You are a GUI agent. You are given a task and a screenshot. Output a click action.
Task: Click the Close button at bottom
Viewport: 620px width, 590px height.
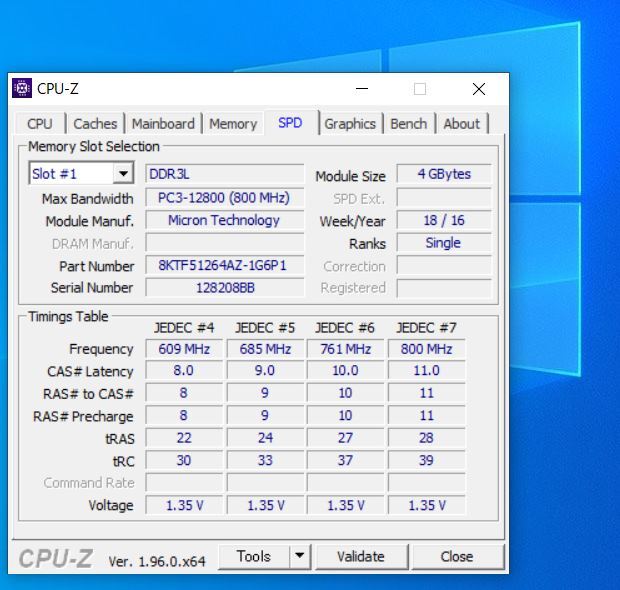457,556
